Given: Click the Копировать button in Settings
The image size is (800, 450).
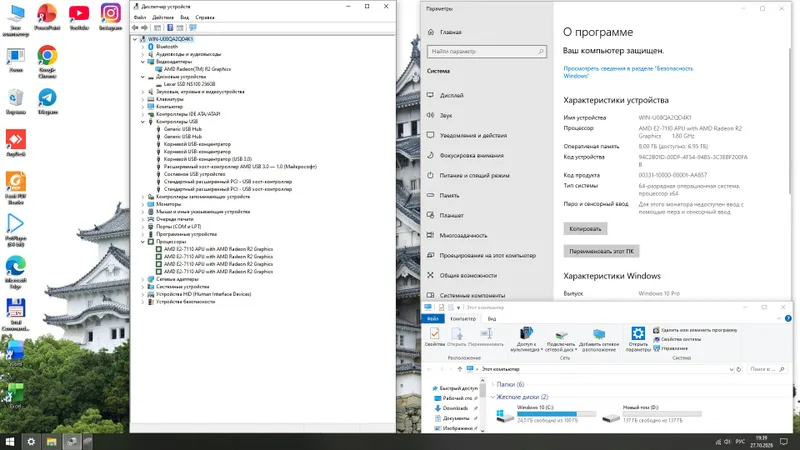Looking at the screenshot, I should tap(585, 229).
